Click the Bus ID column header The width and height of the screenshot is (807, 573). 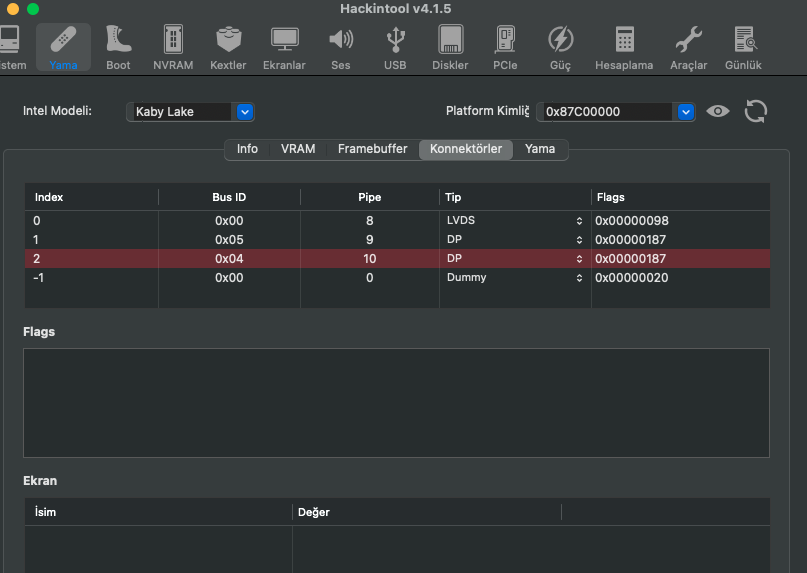click(229, 197)
